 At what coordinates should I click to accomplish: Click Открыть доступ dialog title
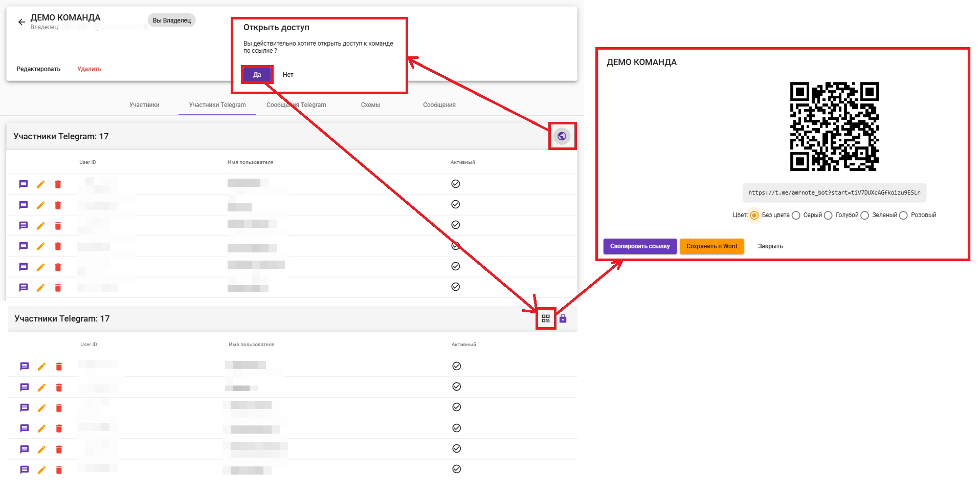click(x=276, y=28)
